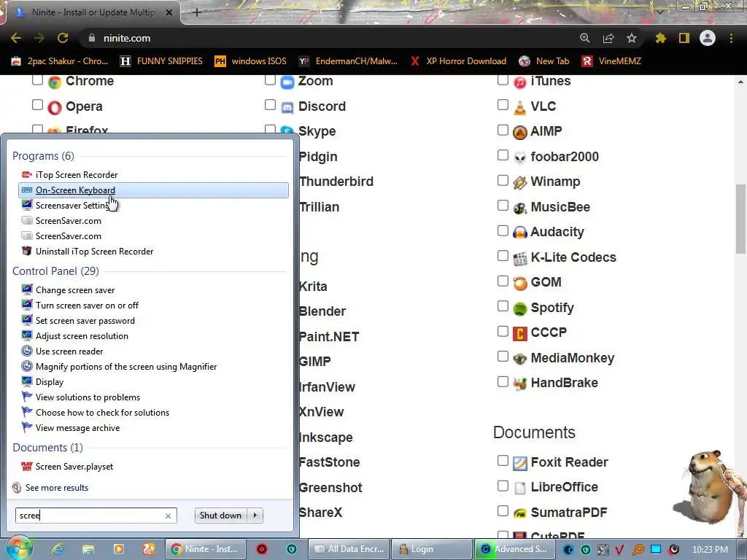
Task: Switch to All Data Encr... taskbar window
Action: coord(349,549)
